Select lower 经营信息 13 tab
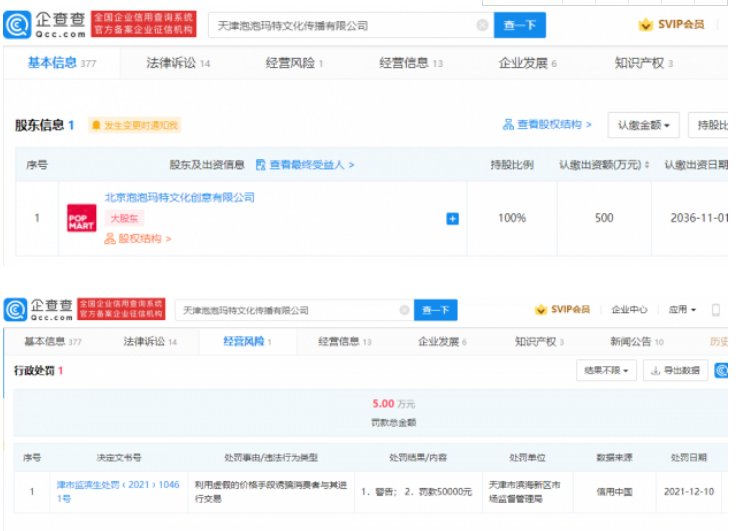 pyautogui.click(x=344, y=341)
